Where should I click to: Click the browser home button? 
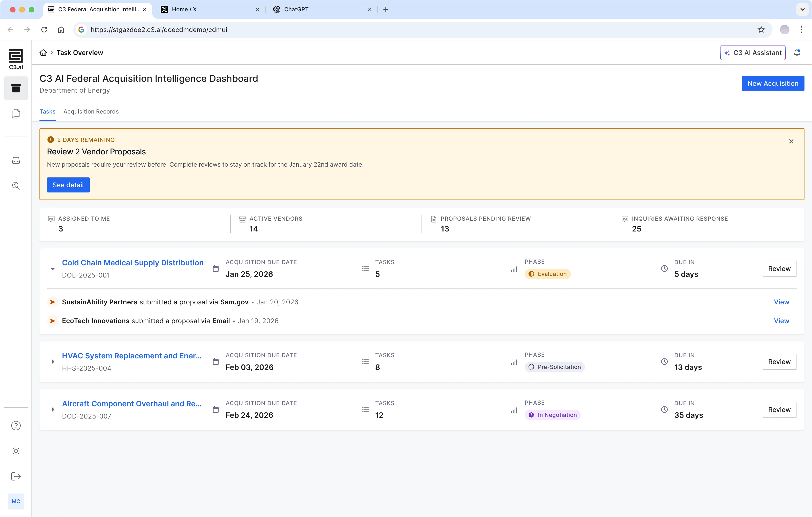[61, 30]
